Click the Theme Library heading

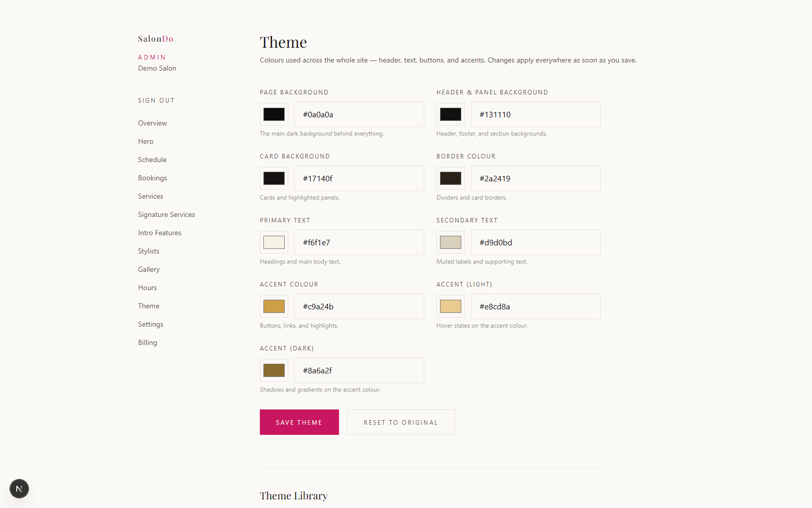click(x=294, y=496)
